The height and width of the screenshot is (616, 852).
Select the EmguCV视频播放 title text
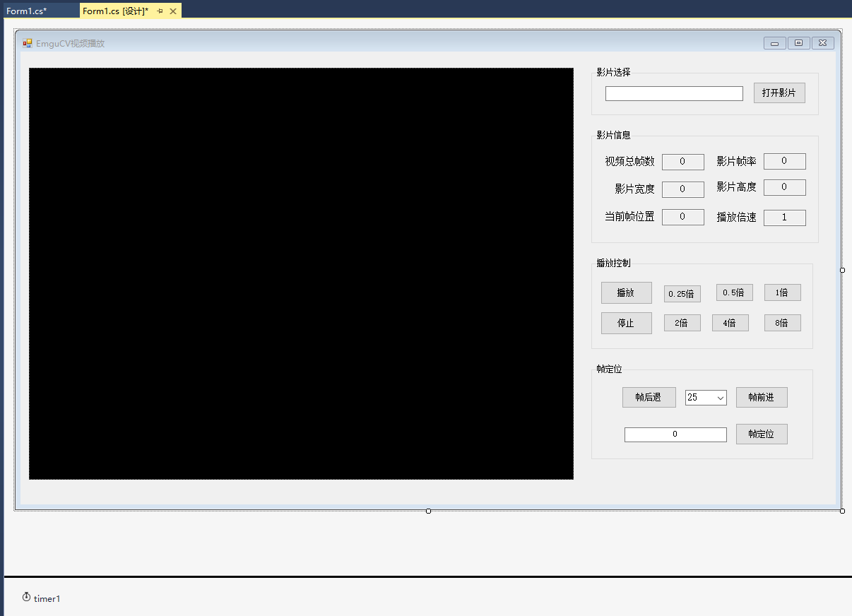tap(70, 43)
